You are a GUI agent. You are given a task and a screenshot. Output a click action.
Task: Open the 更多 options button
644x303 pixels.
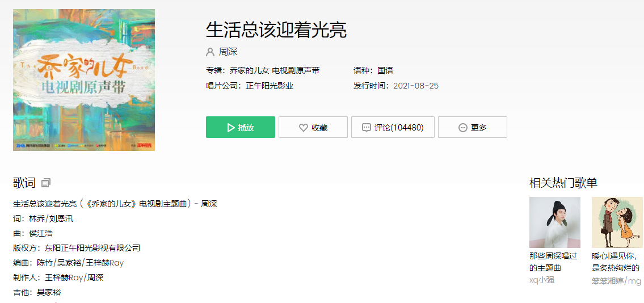click(472, 127)
